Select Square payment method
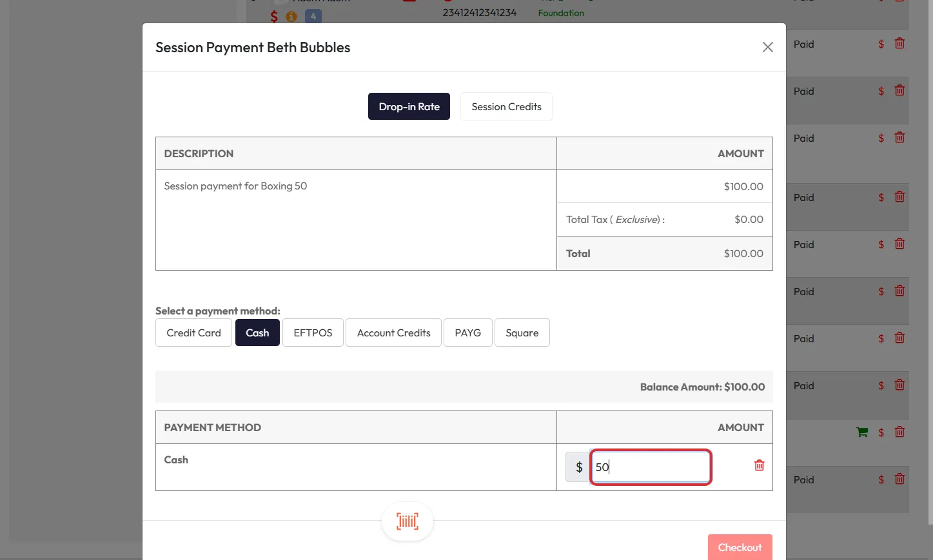The width and height of the screenshot is (933, 560). (522, 333)
